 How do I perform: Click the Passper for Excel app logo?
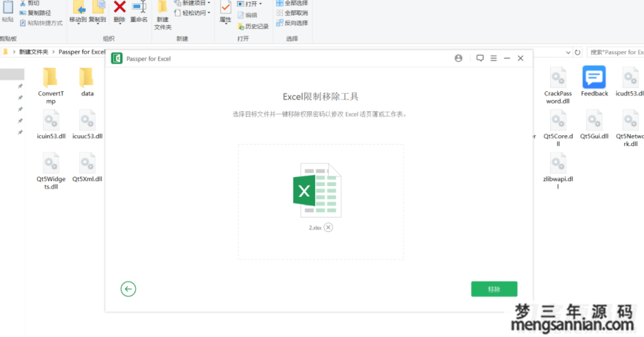[x=116, y=58]
